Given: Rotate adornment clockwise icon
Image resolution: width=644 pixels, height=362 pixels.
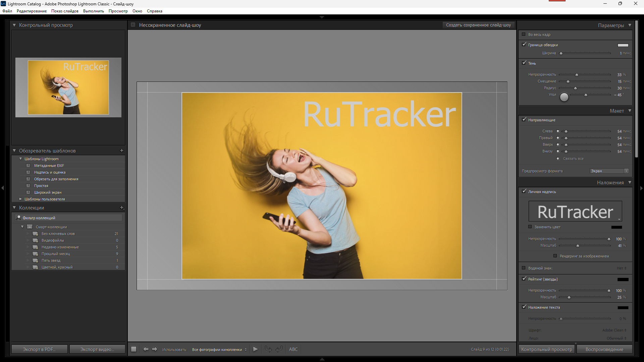Looking at the screenshot, I should tap(279, 349).
